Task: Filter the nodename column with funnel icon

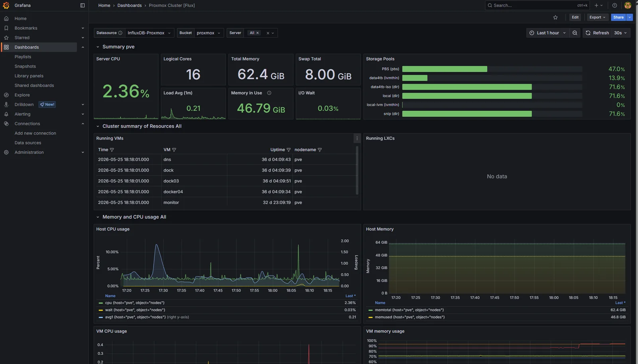Action: [x=320, y=150]
